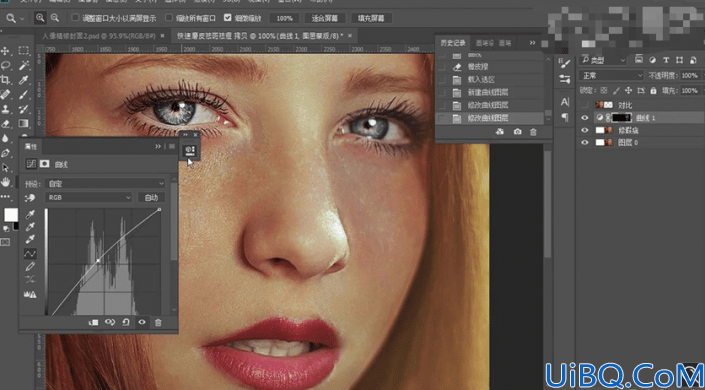Switch to the 人像精修封面2.psd document tab
This screenshot has width=705, height=390.
99,36
